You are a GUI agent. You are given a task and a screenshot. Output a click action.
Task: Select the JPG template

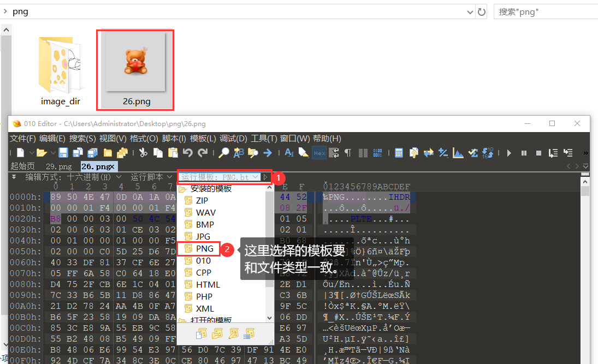[x=203, y=236]
